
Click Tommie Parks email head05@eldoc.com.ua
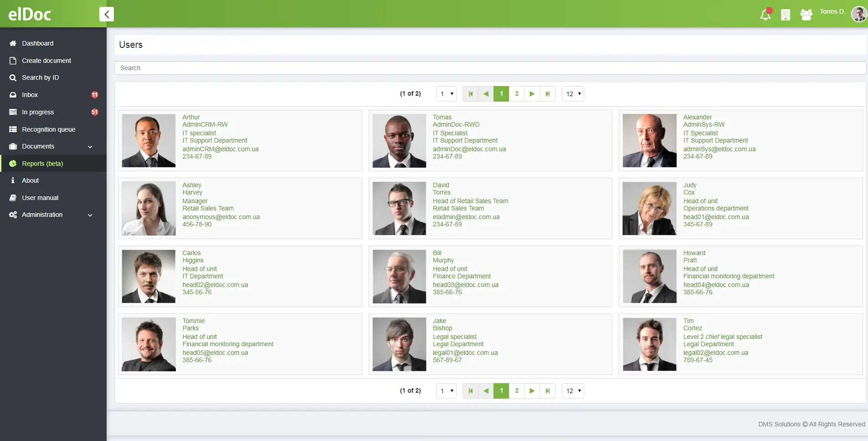[215, 353]
